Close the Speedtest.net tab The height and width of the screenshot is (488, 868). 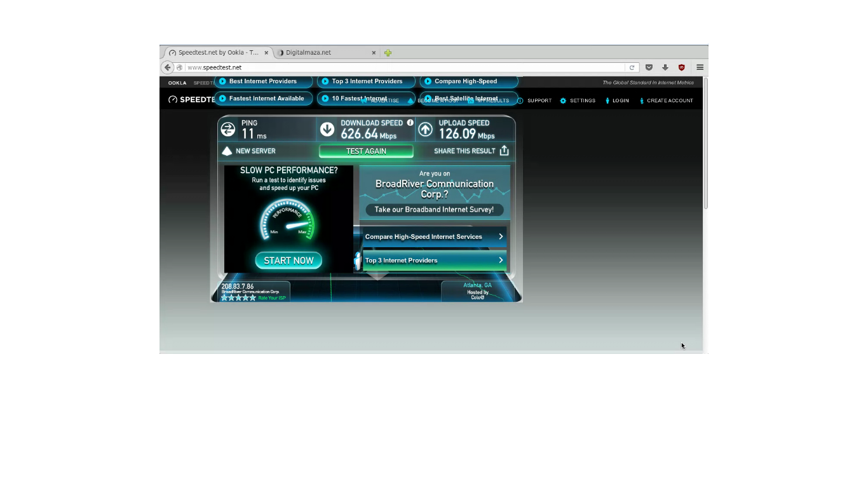tap(266, 53)
